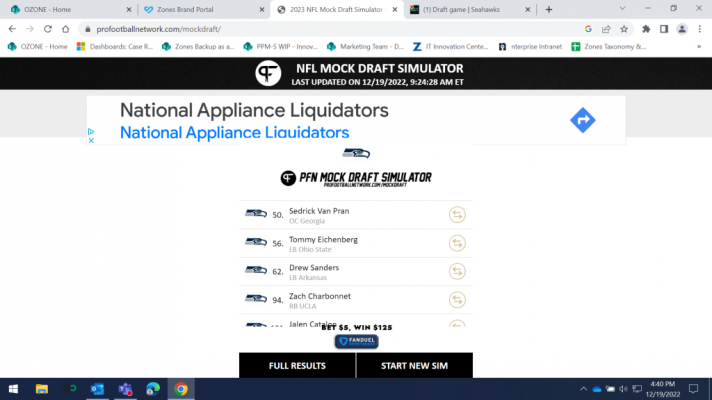The image size is (712, 400).
Task: Open Outlook from taskbar
Action: 97,389
